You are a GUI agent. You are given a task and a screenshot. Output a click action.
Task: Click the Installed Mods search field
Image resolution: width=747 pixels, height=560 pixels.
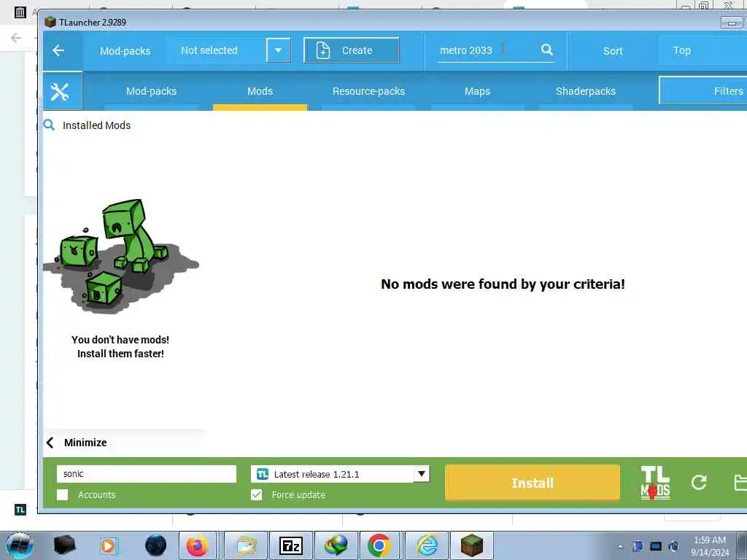(96, 125)
